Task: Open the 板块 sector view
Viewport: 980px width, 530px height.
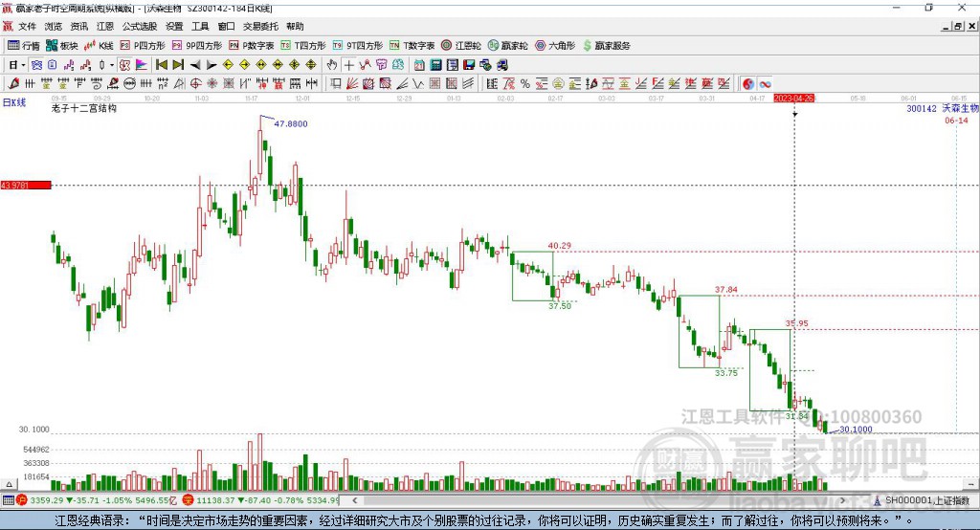Action: (x=61, y=46)
